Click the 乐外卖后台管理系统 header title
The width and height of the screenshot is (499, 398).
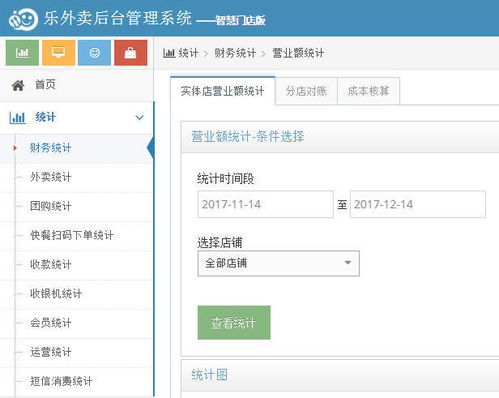pyautogui.click(x=118, y=18)
